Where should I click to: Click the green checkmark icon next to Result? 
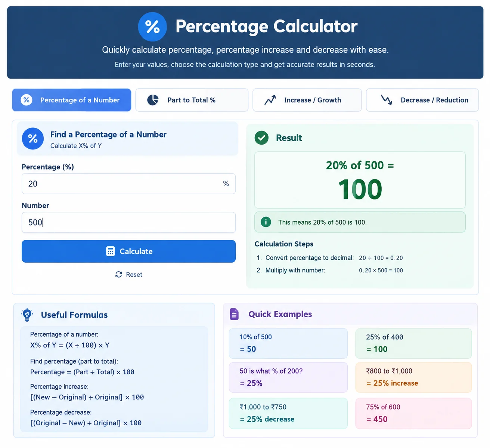(261, 138)
